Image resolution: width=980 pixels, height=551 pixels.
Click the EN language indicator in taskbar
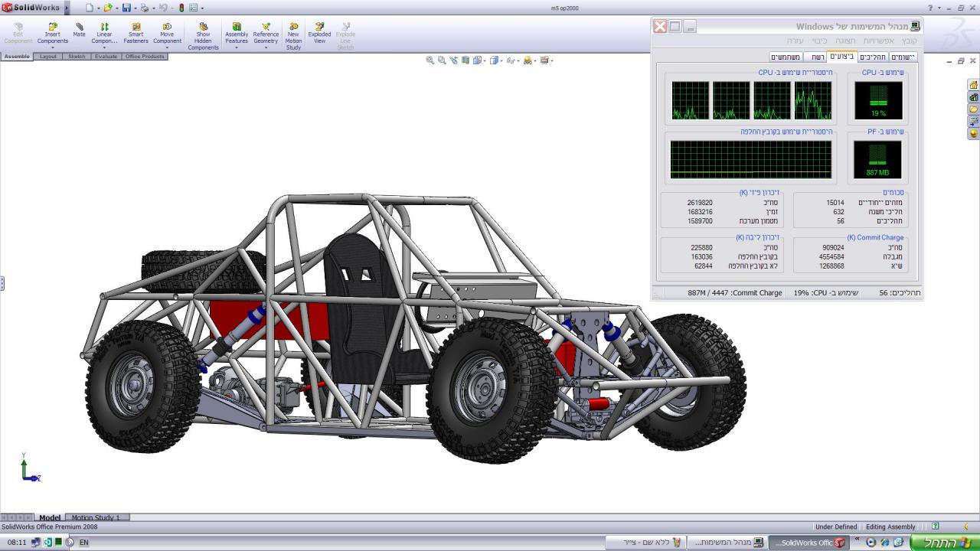coord(84,543)
